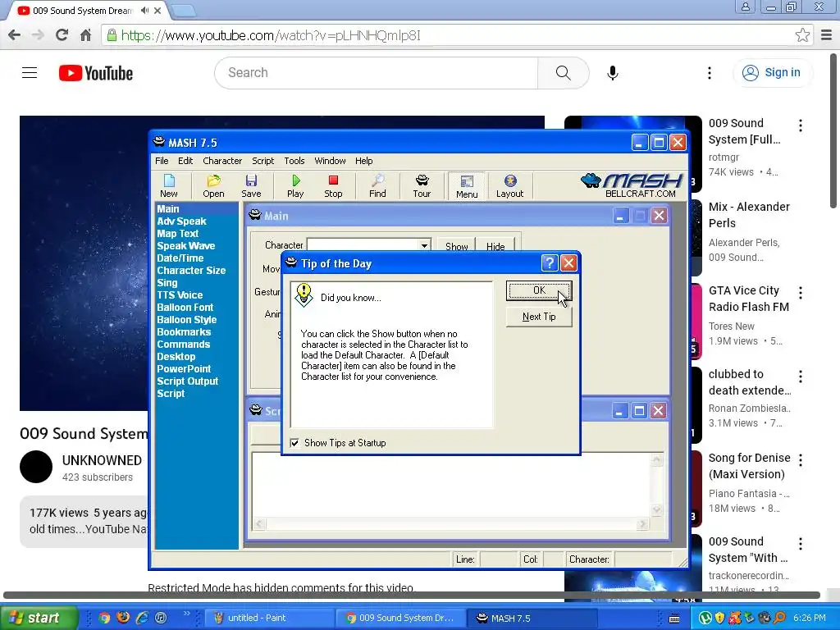Screen dimensions: 840x630
Task: Select Script Output in the sidebar list
Action: pos(188,381)
